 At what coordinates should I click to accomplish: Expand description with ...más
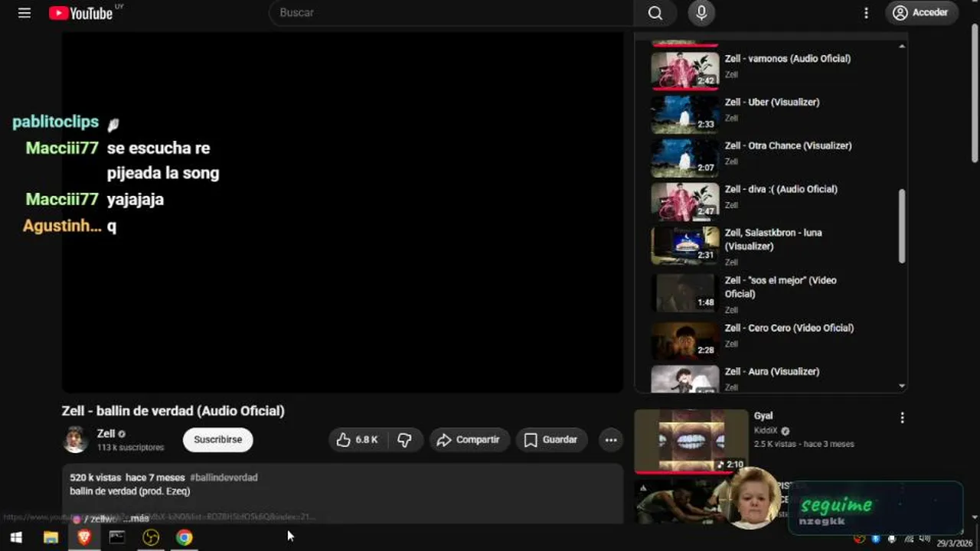[x=136, y=518]
